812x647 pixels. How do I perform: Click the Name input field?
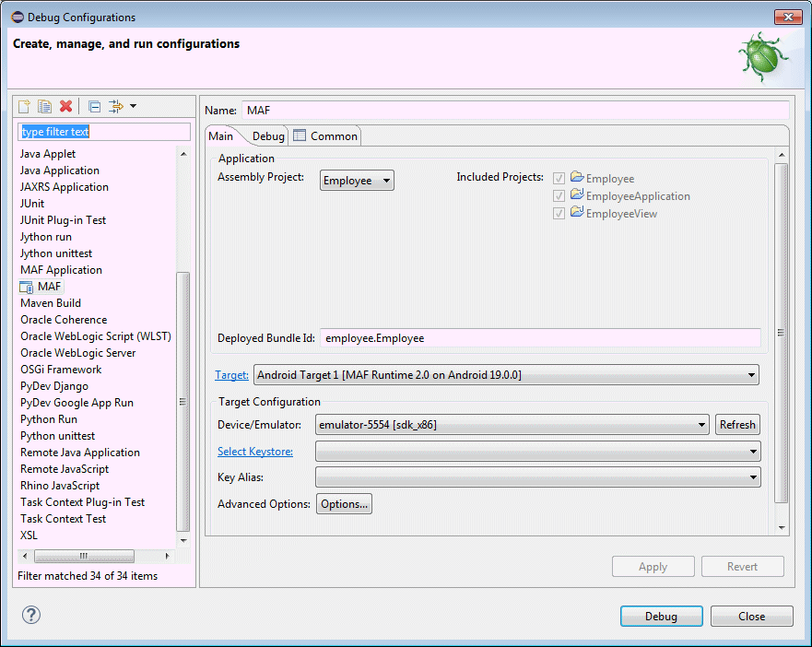click(x=514, y=111)
